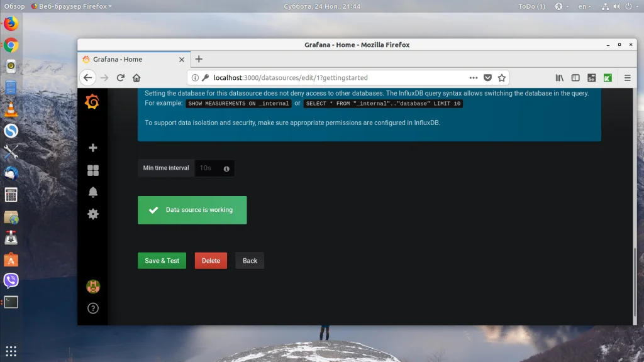Open the Alerting bell icon in sidebar
This screenshot has height=362, width=644.
(x=93, y=192)
